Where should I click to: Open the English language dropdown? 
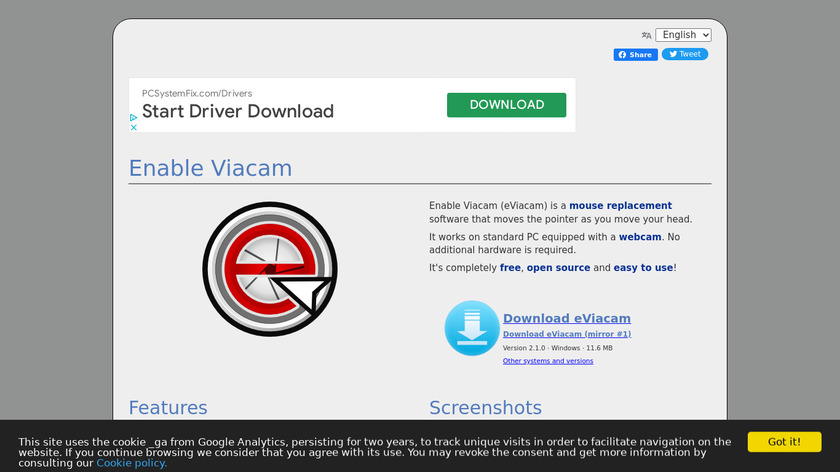pos(683,35)
